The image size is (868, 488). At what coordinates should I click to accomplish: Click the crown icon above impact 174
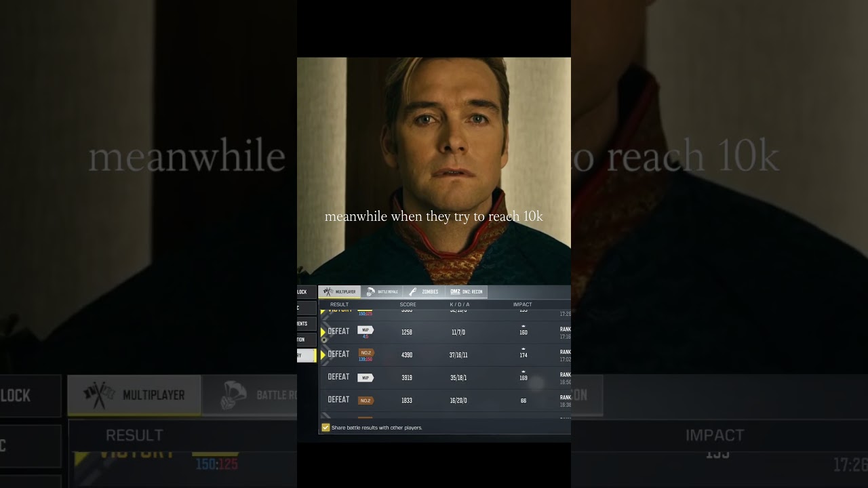pyautogui.click(x=524, y=349)
